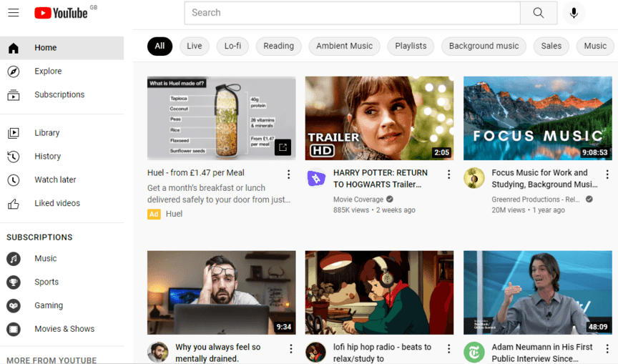Click the Explore compass icon
The height and width of the screenshot is (364, 618).
(14, 72)
